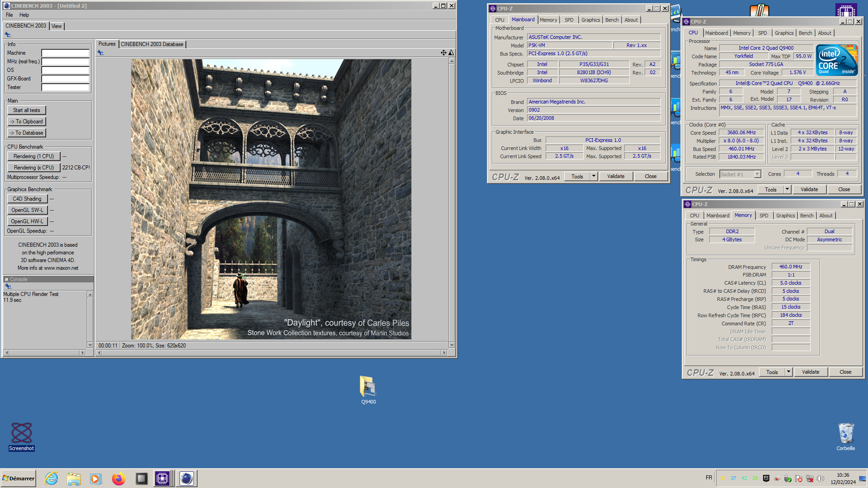Click the GFX-Board input field
868x488 pixels.
65,79
